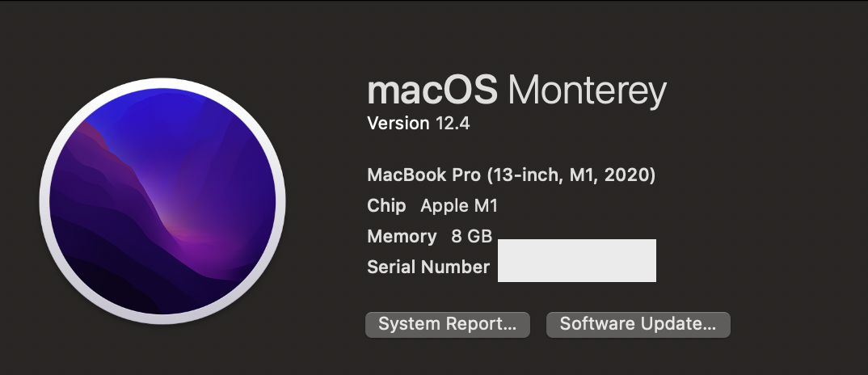
Task: Select the 12.4 version number
Action: click(453, 124)
